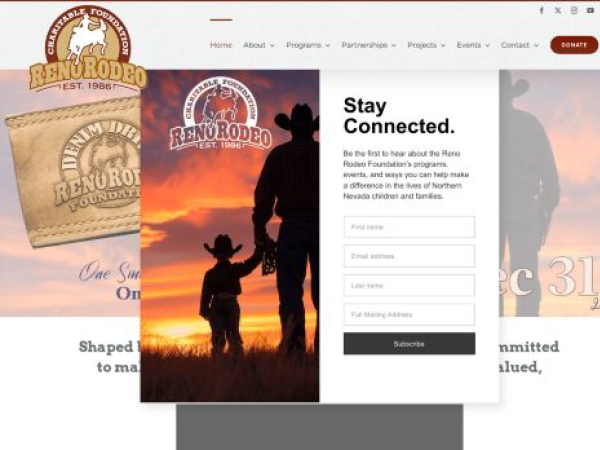Open the YouTube social icon
Screen dimensions: 600x450
590,11
